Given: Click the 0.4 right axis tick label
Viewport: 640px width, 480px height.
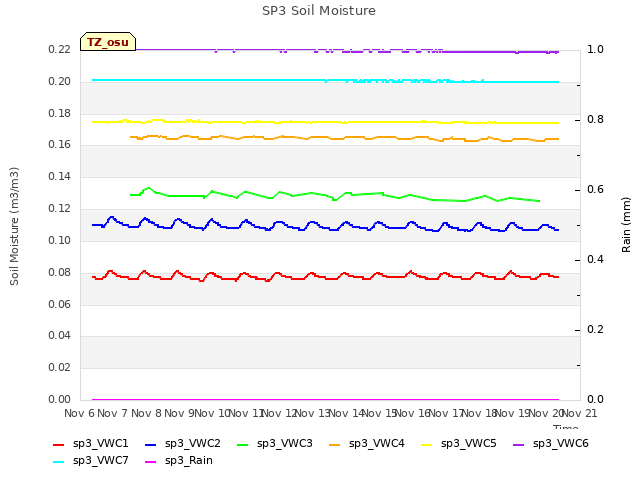Looking at the screenshot, I should 595,260.
